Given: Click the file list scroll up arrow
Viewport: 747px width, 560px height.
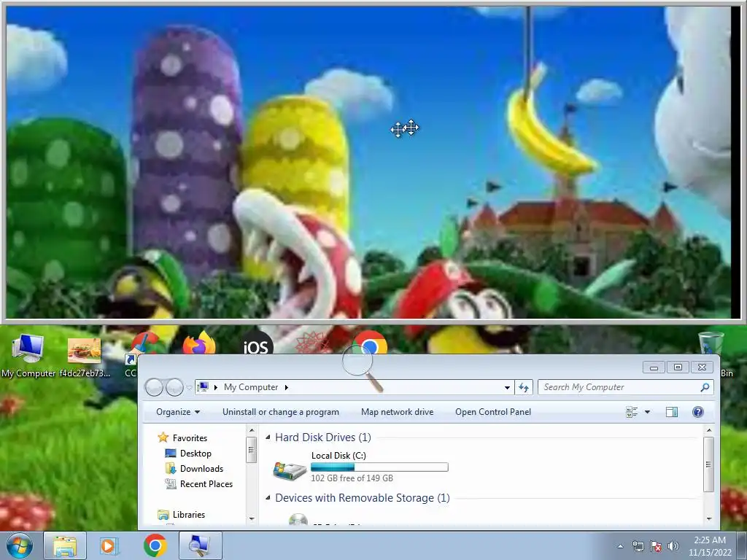Looking at the screenshot, I should [x=709, y=430].
